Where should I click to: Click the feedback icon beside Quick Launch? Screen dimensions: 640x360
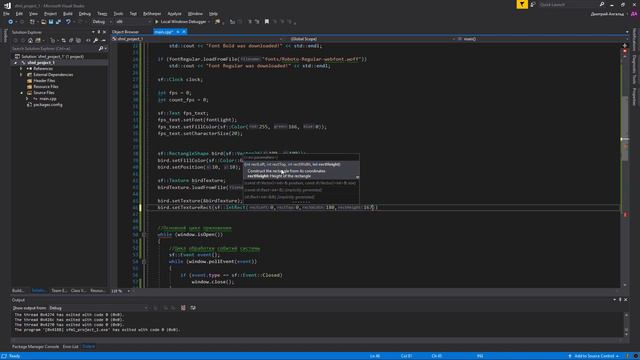533,4
